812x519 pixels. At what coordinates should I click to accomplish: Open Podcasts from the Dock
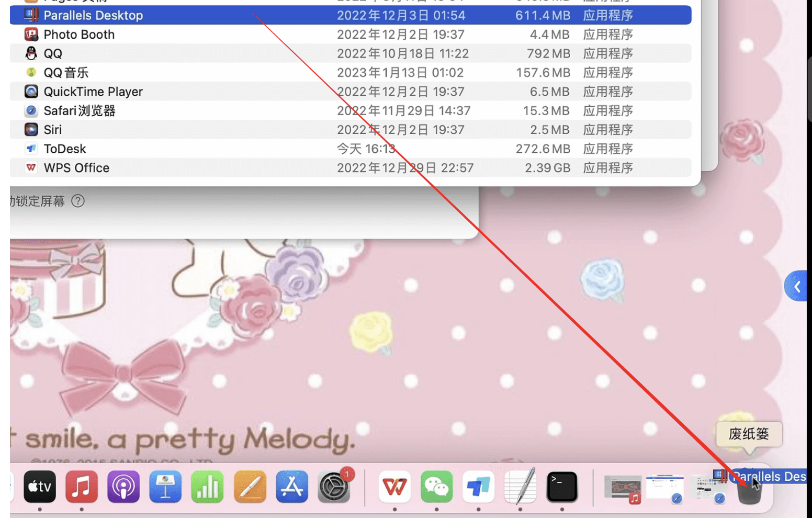coord(123,487)
